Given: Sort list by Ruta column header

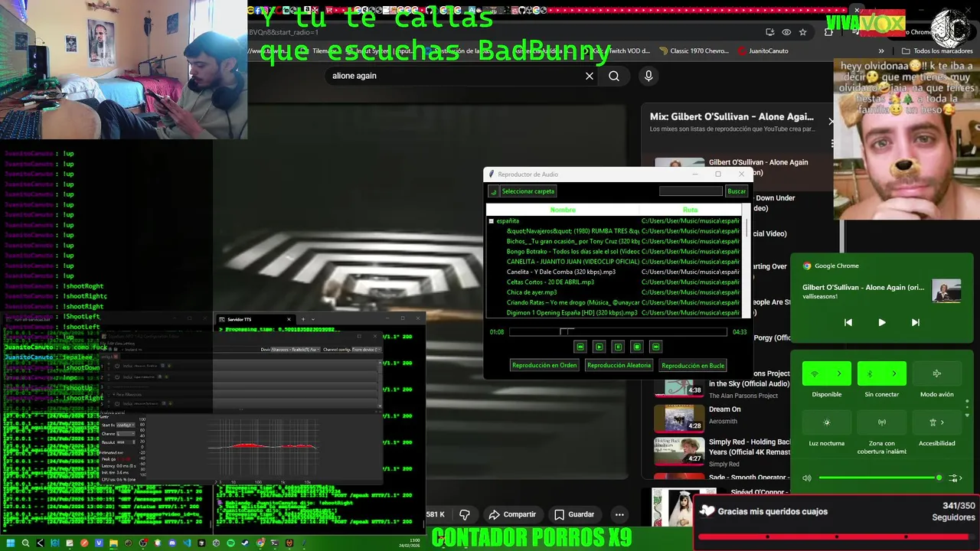Looking at the screenshot, I should 691,210.
